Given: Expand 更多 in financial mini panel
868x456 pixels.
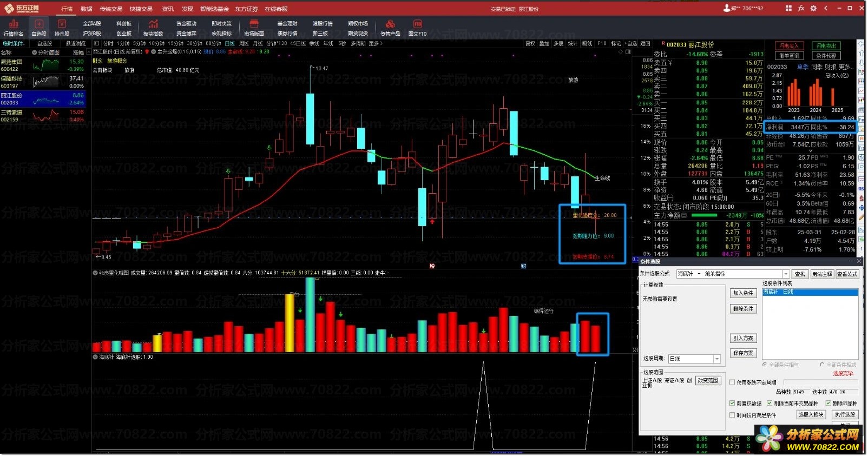Looking at the screenshot, I should 846,67.
